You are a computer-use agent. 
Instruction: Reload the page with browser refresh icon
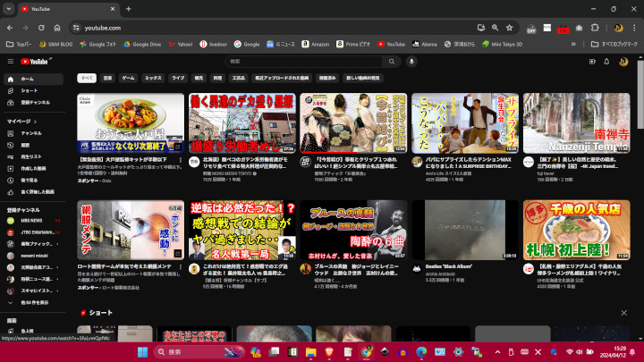[41, 28]
